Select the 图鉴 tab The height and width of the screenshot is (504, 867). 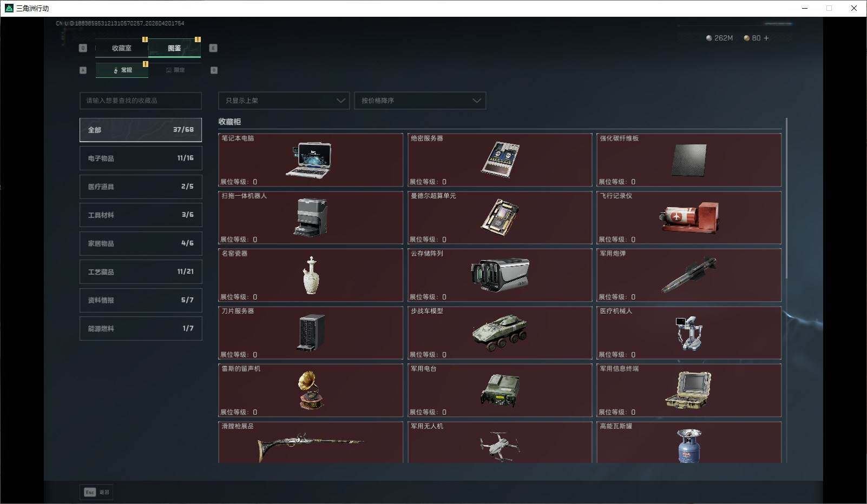174,48
